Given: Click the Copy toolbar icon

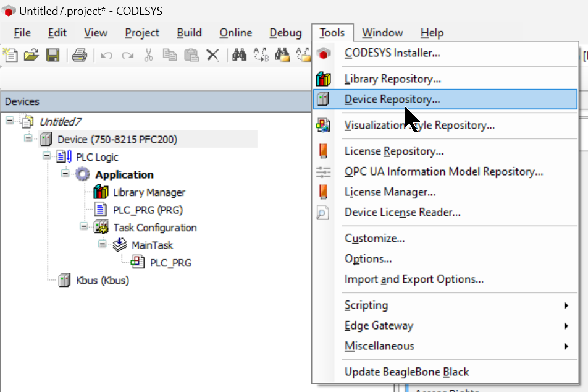Looking at the screenshot, I should tap(170, 55).
